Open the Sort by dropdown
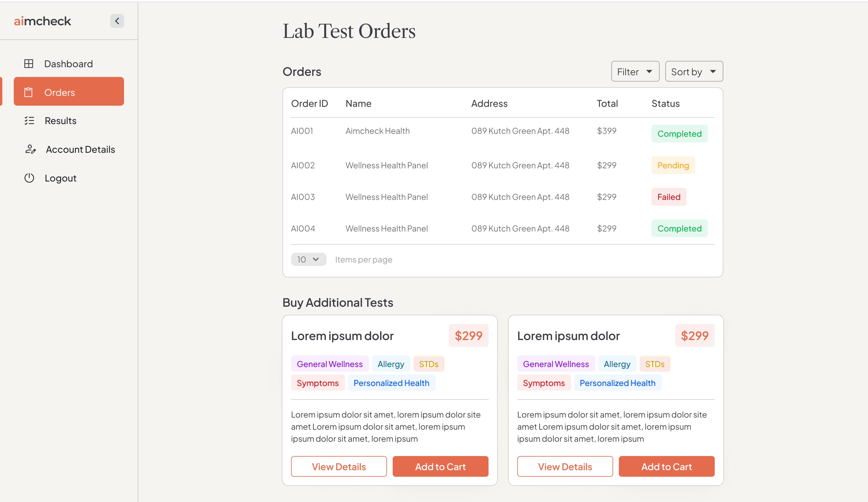 tap(694, 71)
